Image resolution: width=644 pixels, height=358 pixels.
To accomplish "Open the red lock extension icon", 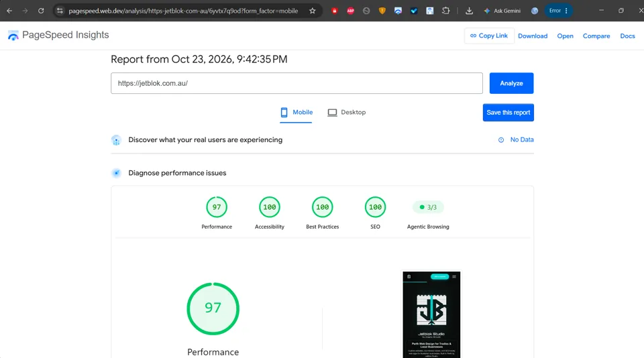I will pos(334,11).
